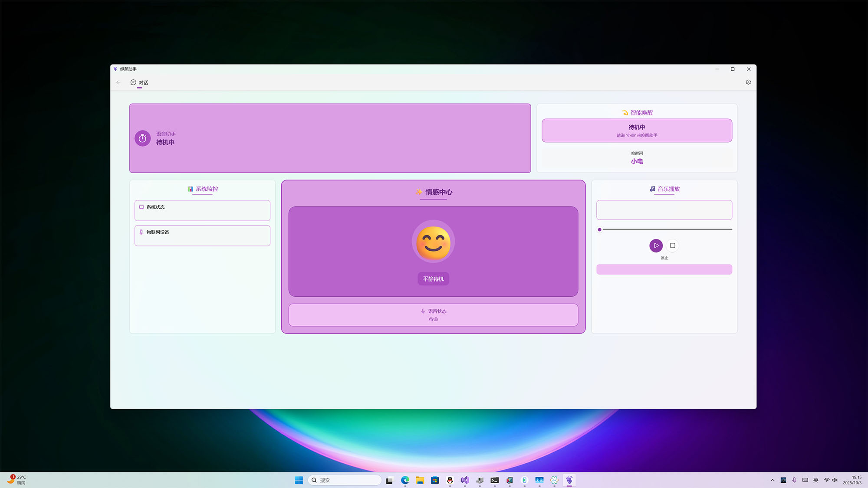Click the smiling emoji face
868x488 pixels.
433,242
